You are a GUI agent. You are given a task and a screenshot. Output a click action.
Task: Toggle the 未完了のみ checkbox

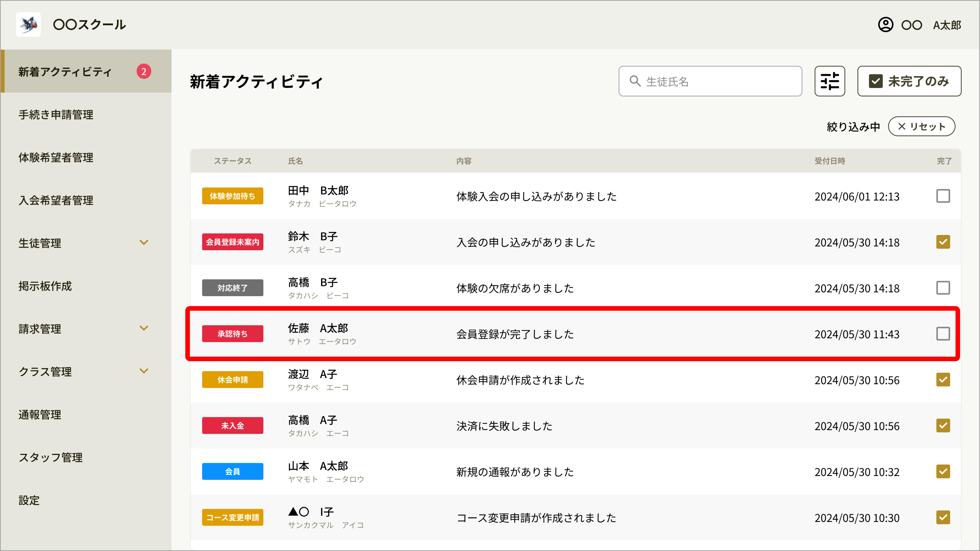876,81
